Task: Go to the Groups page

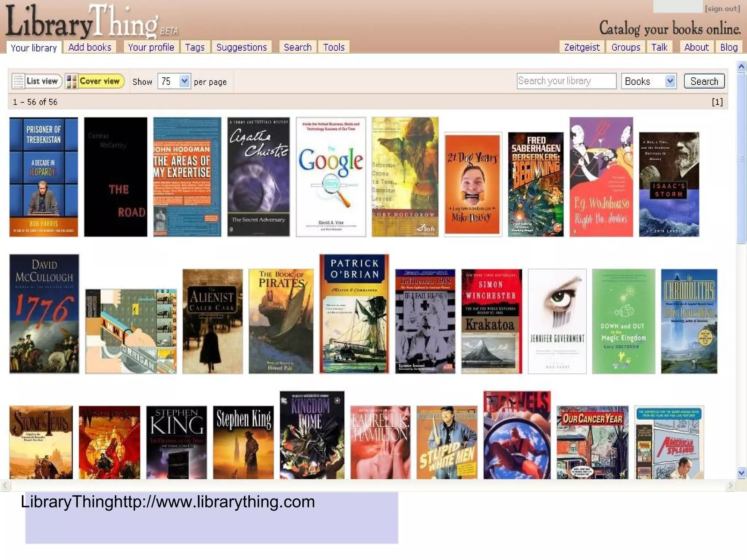Action: [626, 47]
